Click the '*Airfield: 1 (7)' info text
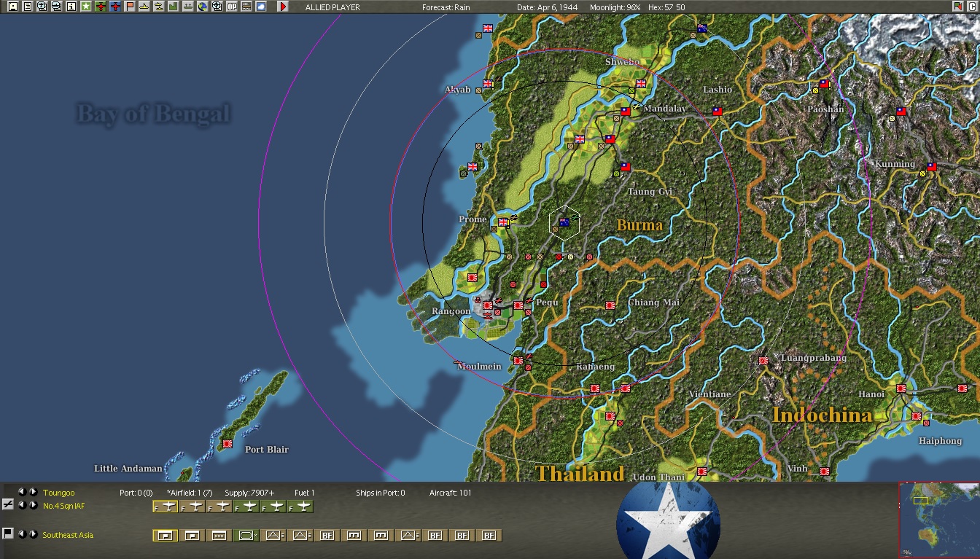980x559 pixels. [x=190, y=493]
